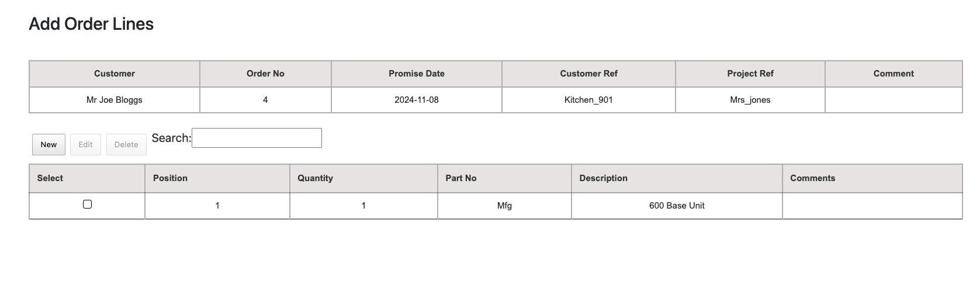Click the Comments column header in lines table

pyautogui.click(x=812, y=178)
